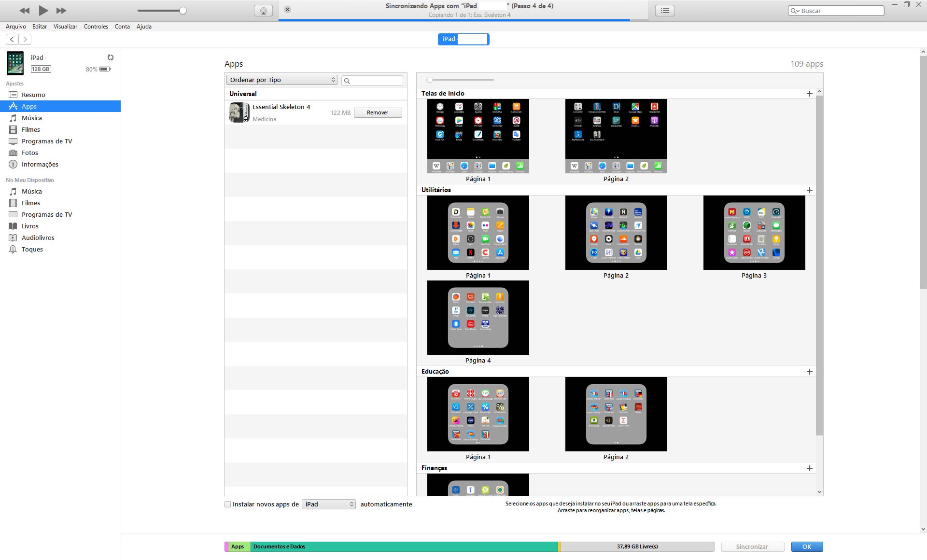Viewport: 927px width, 560px height.
Task: Select Telas de Início Página 2 thumbnail
Action: point(616,136)
